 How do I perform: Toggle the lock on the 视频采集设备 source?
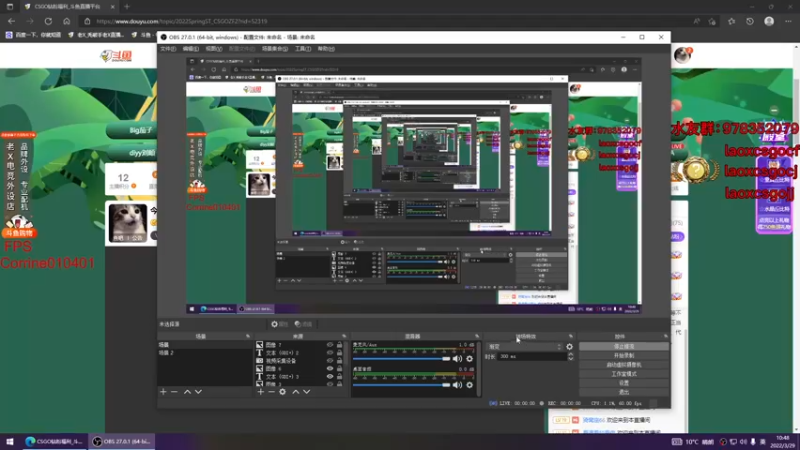pyautogui.click(x=339, y=361)
